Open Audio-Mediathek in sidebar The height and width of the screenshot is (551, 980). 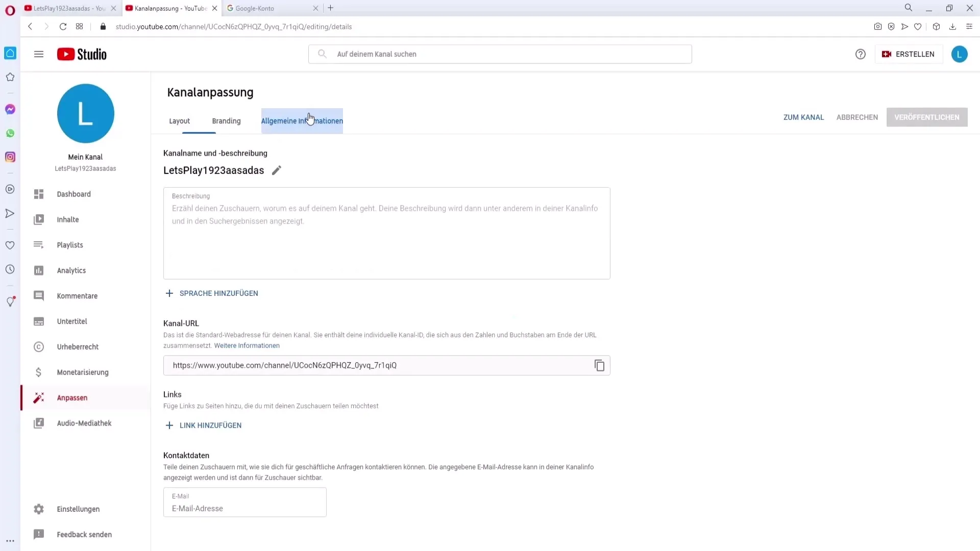84,422
